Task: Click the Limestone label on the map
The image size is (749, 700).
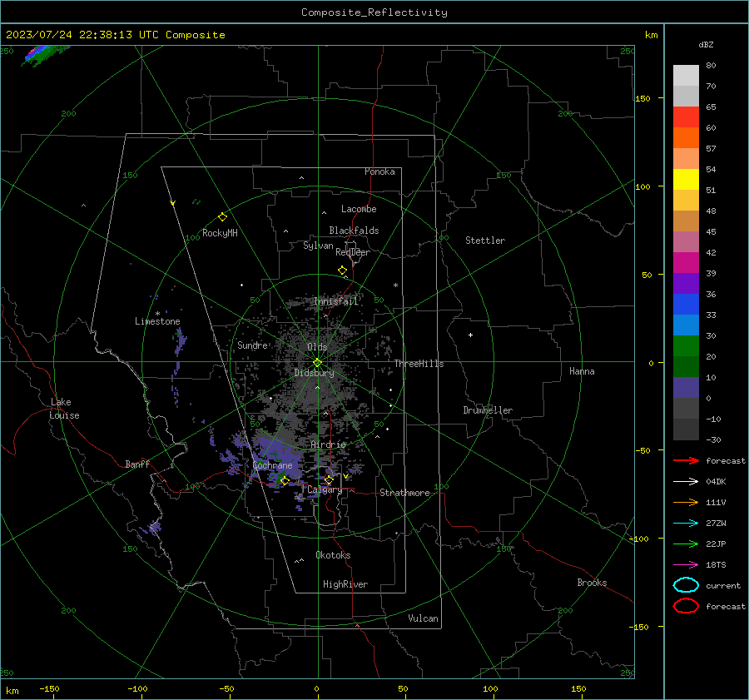Action: pos(157,321)
